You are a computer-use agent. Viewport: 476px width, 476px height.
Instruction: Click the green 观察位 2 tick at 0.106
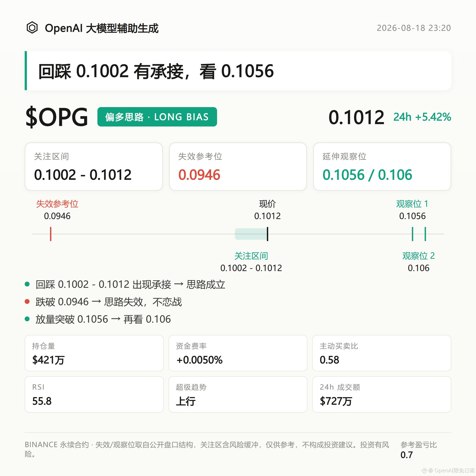pos(425,234)
